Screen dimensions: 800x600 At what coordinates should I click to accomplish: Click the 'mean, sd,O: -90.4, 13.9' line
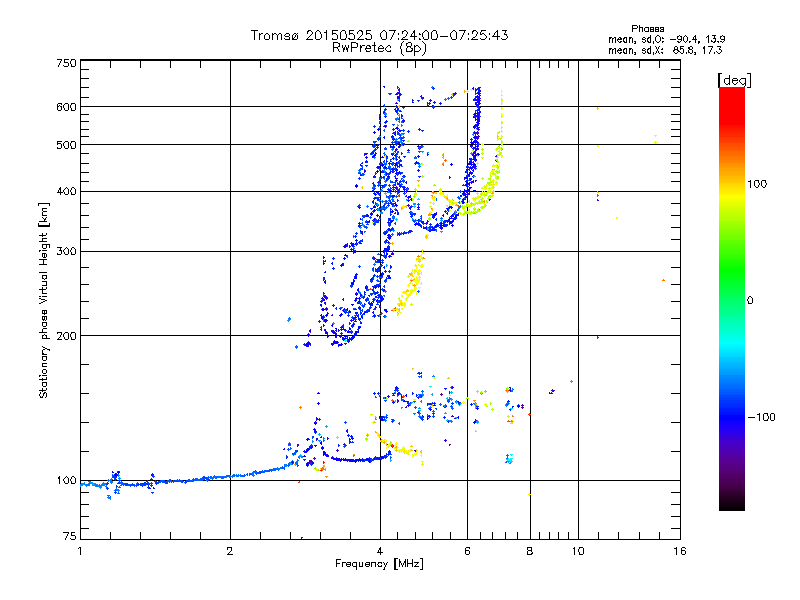coord(666,39)
